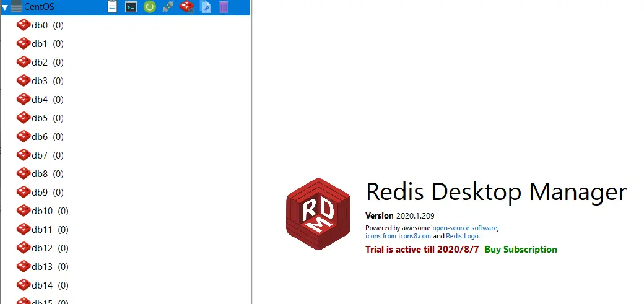Click the red Redis icon of db4
This screenshot has width=644, height=304.
click(x=24, y=100)
